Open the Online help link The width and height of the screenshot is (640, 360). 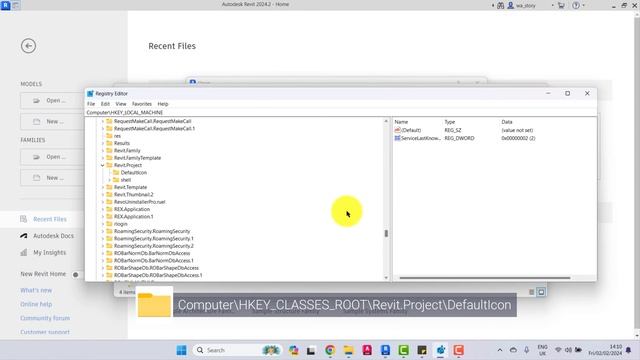pyautogui.click(x=36, y=304)
